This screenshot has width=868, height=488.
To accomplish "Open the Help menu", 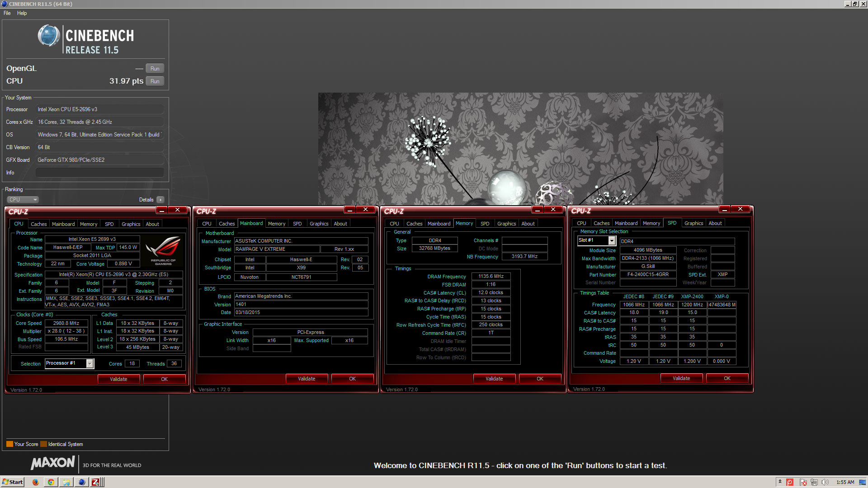I will 22,13.
